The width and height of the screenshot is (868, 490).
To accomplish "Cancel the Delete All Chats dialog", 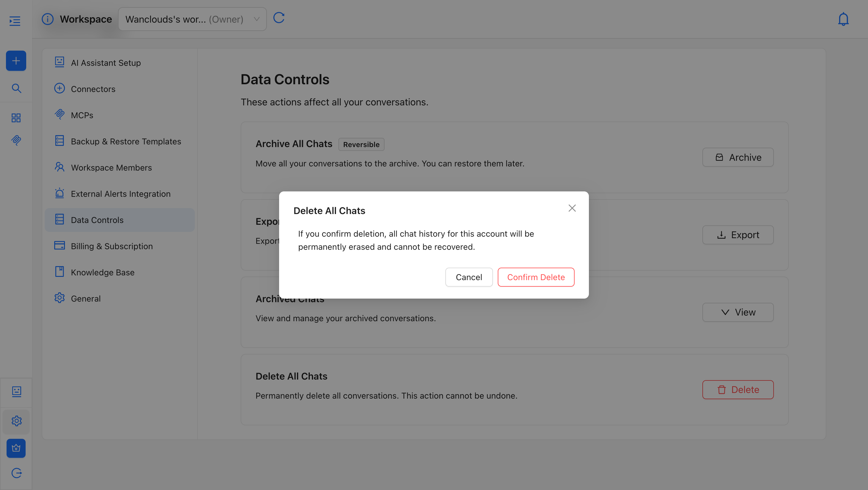I will click(x=469, y=277).
